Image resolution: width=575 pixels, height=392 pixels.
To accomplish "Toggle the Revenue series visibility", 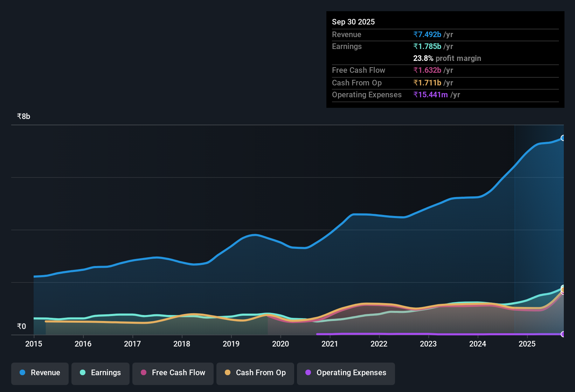I will point(40,373).
